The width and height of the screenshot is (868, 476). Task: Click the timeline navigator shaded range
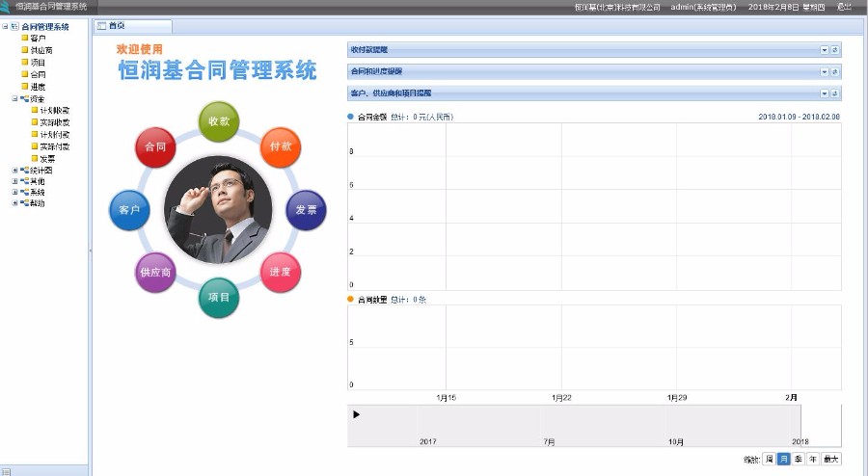tap(574, 426)
